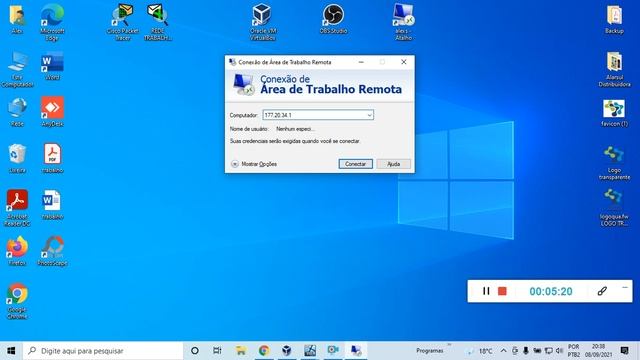Viewport: 640px width, 360px height.
Task: Select the Rede network desktop icon
Action: pyautogui.click(x=17, y=112)
